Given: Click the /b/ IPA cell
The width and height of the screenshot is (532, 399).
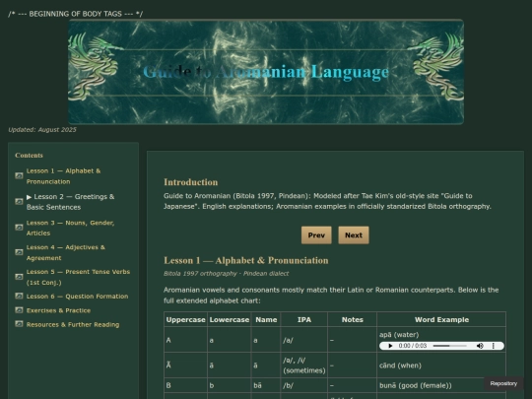Looking at the screenshot, I should (x=304, y=385).
